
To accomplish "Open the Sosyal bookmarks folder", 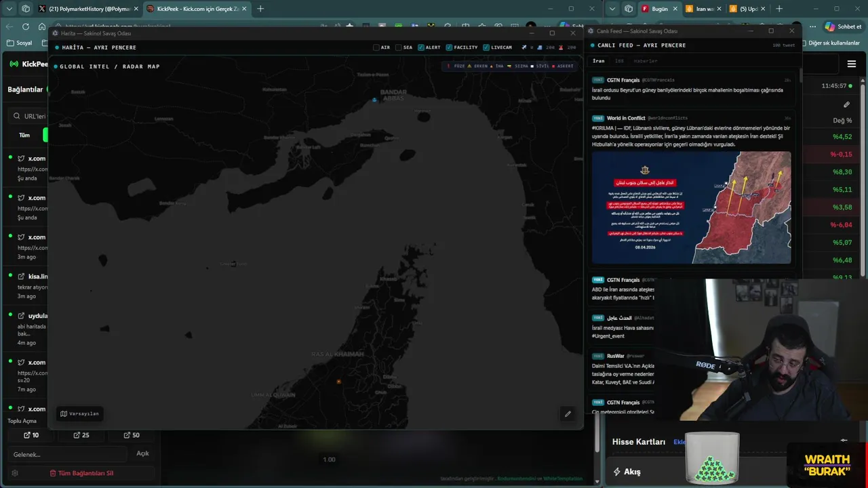I will click(19, 43).
